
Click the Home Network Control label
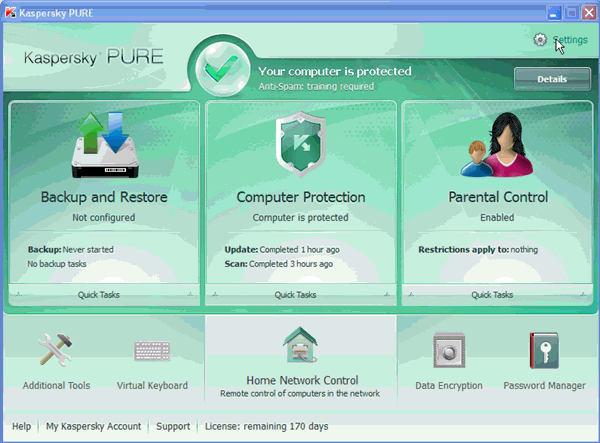coord(302,380)
